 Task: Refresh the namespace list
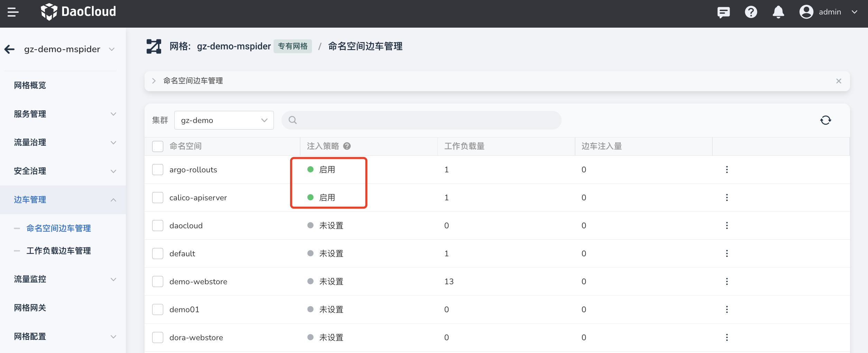[x=825, y=120]
